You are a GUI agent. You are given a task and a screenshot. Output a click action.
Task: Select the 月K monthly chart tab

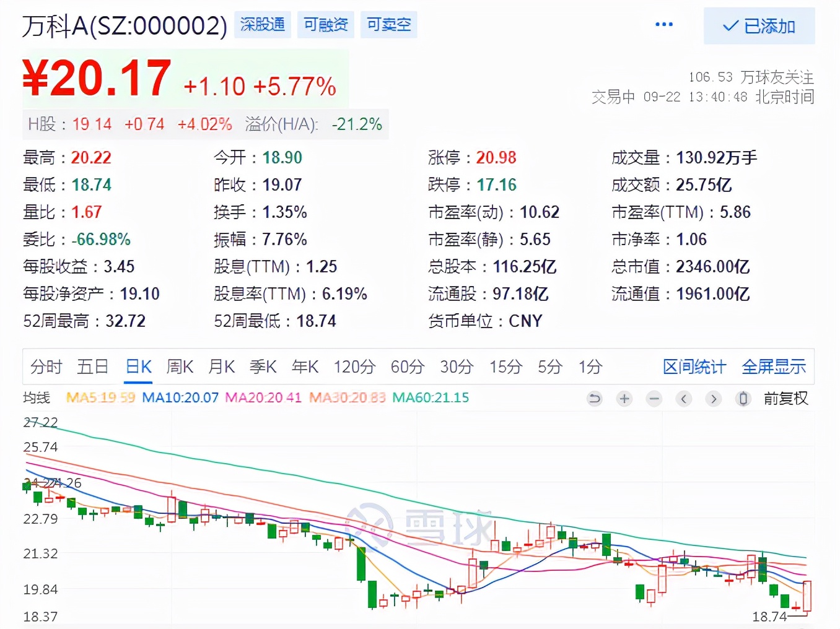click(x=221, y=367)
